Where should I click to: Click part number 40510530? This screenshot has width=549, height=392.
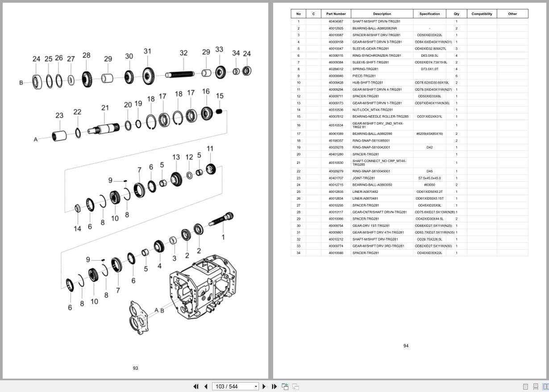click(x=336, y=163)
